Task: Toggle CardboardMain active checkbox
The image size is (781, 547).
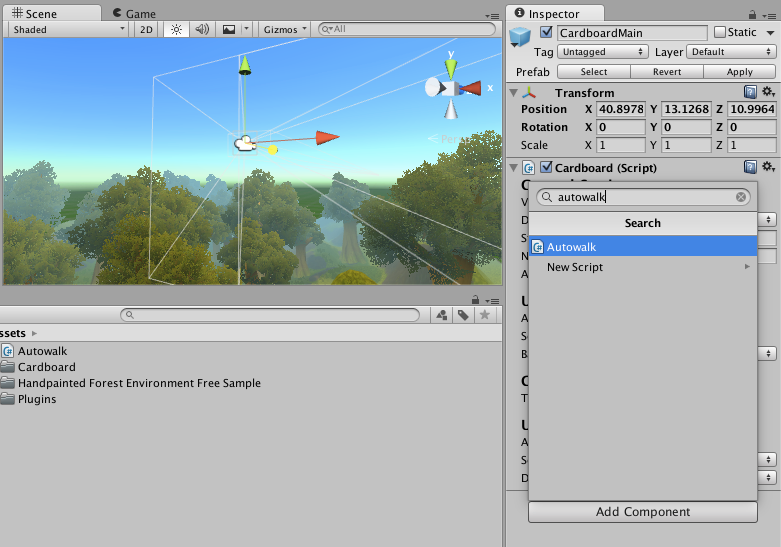Action: (546, 32)
